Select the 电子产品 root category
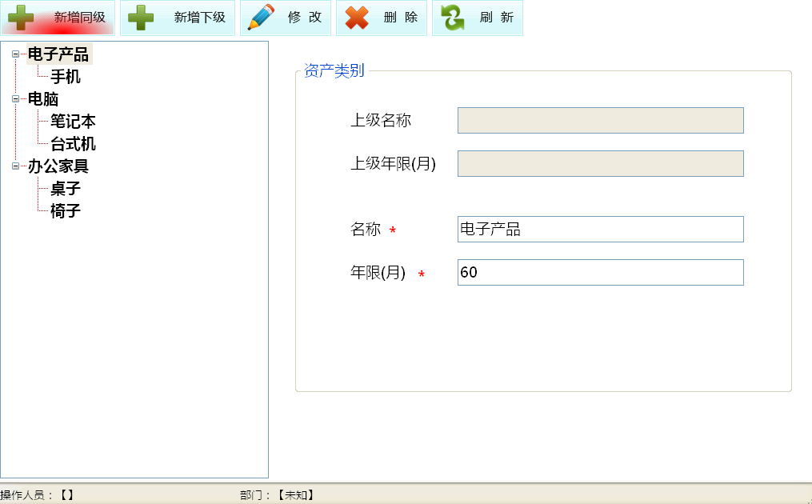Viewport: 812px width, 504px height. (58, 54)
